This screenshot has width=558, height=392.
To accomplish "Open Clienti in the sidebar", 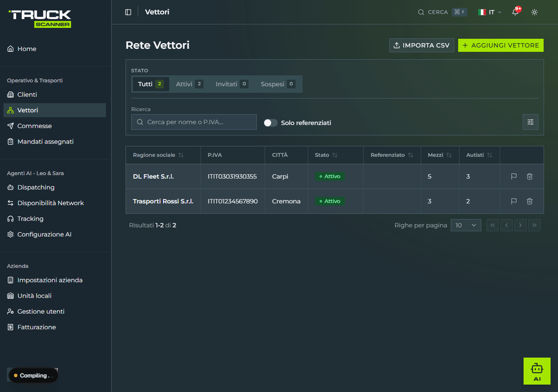I will click(54, 95).
